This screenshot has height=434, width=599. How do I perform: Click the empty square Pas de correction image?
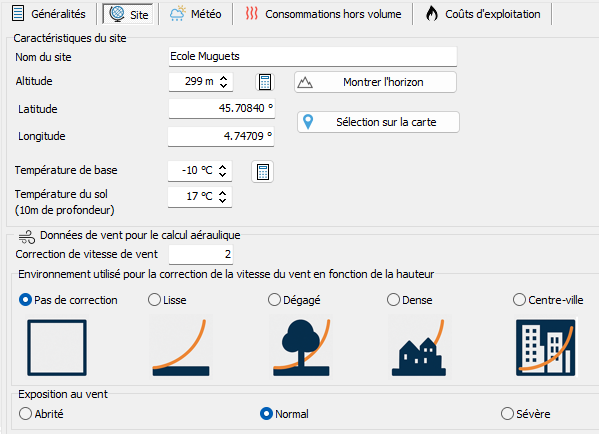(57, 348)
